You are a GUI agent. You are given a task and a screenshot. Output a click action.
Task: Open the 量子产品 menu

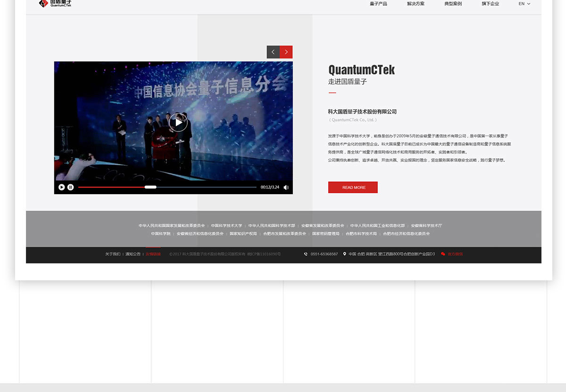coord(378,4)
